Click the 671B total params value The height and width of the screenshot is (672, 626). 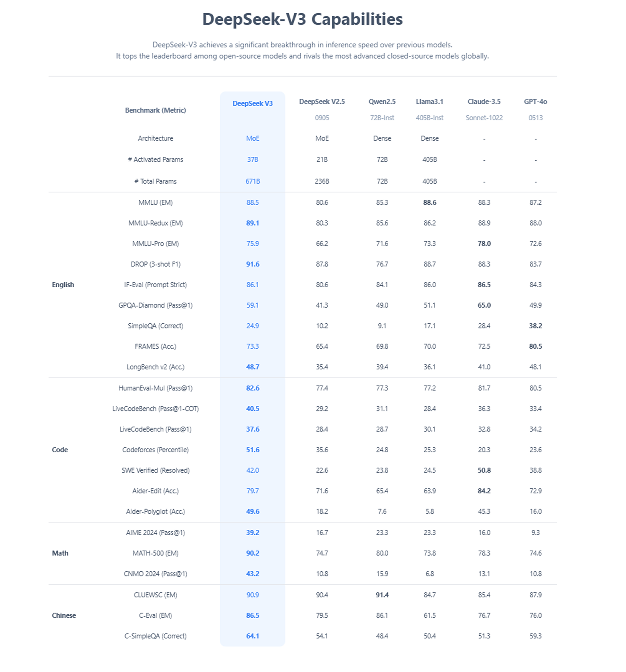click(253, 181)
